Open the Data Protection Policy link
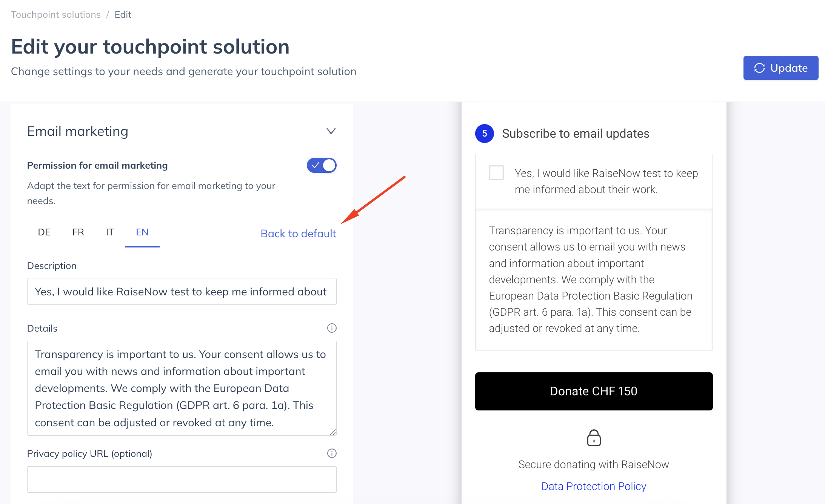The height and width of the screenshot is (504, 825). 594,486
